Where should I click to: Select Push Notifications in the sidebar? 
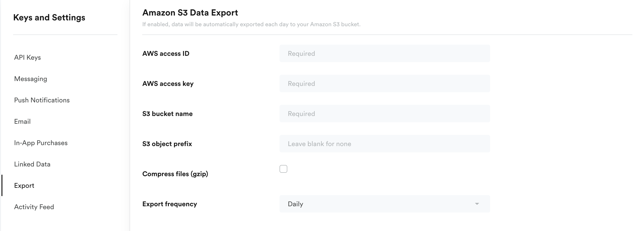42,100
